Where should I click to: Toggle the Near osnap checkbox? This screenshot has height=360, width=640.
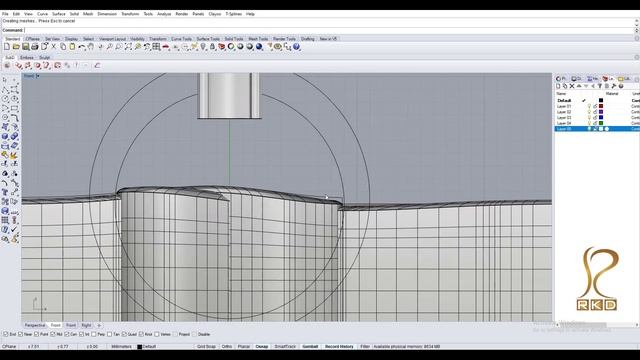pos(21,334)
